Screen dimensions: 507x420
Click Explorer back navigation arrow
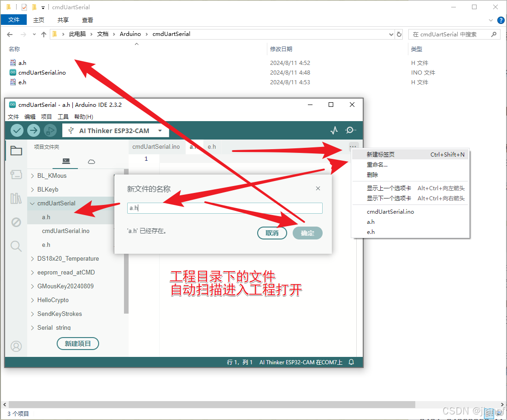coord(10,34)
